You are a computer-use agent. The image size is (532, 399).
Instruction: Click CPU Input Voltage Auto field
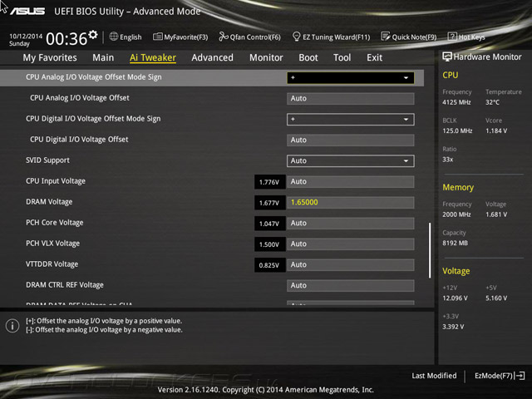coord(351,181)
